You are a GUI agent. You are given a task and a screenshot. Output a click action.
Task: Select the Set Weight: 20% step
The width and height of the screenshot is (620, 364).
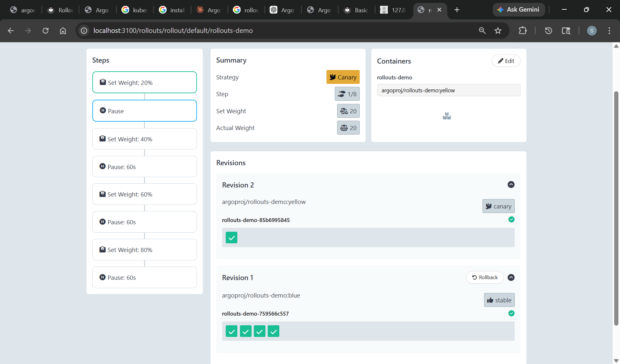145,82
